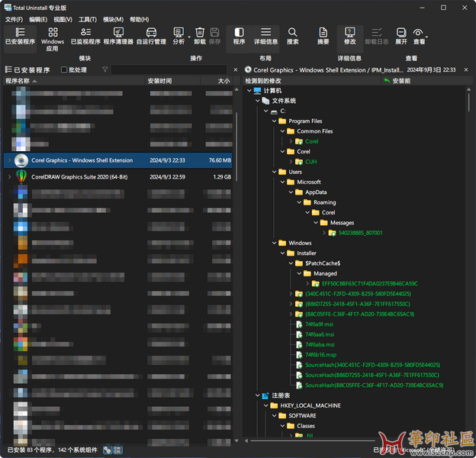Collapse the Program Files folder

pyautogui.click(x=274, y=121)
